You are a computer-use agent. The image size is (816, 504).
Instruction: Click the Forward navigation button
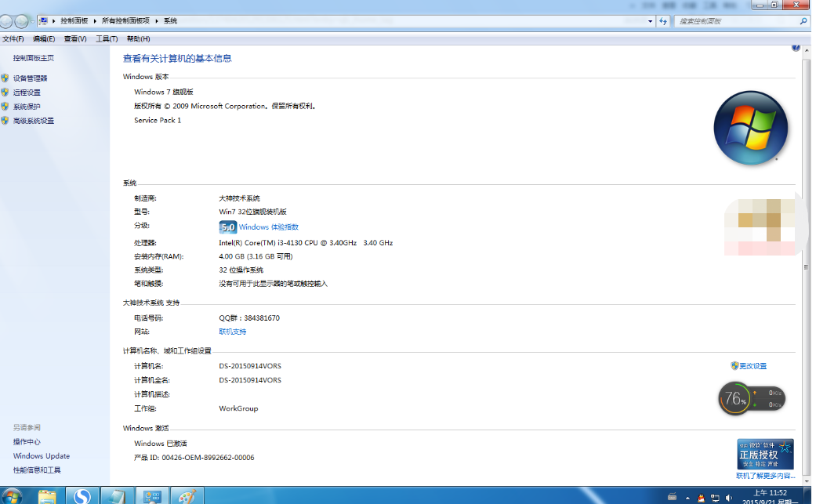(x=21, y=21)
